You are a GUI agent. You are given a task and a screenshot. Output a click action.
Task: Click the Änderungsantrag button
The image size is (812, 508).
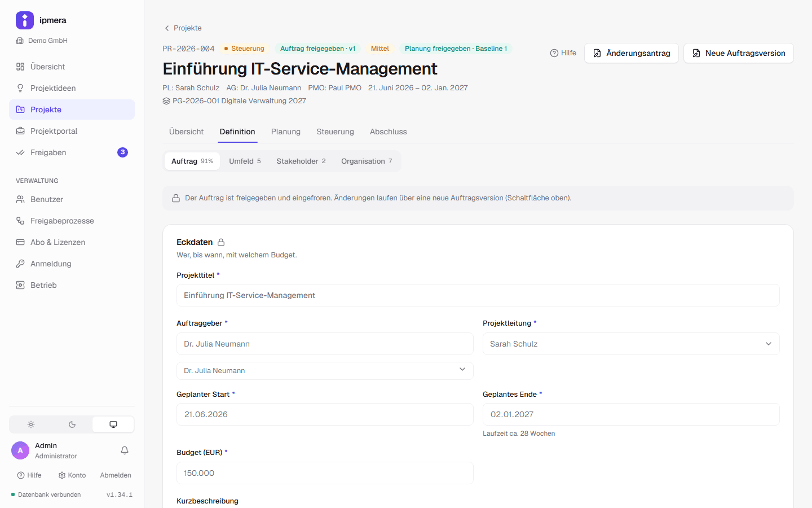click(632, 53)
